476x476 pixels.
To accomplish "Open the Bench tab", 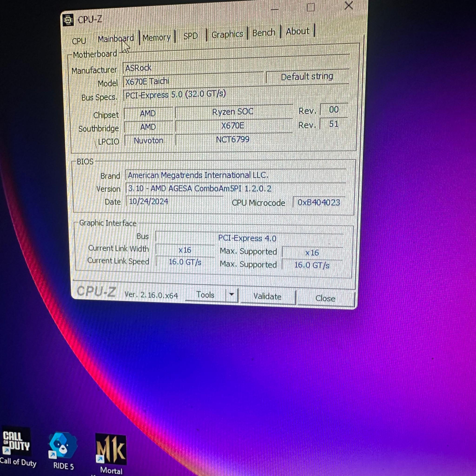I will [x=264, y=33].
